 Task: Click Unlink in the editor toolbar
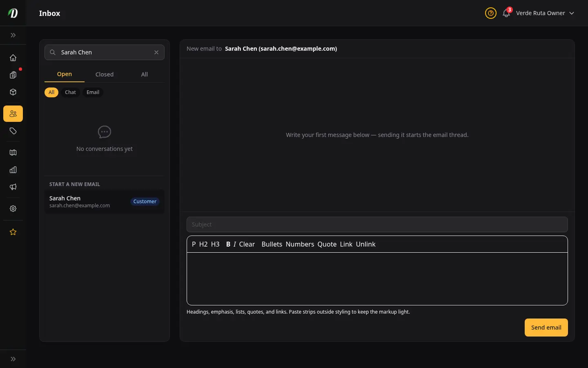point(366,244)
